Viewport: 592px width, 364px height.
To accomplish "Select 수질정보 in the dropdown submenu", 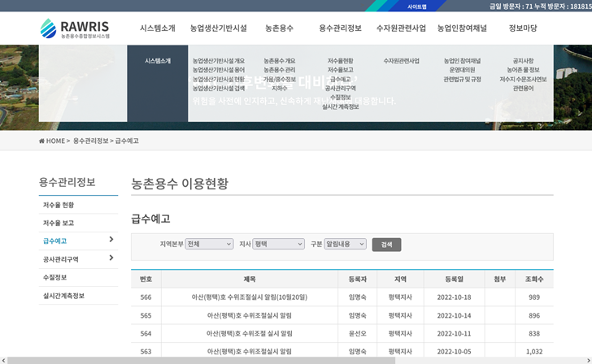I will pos(340,97).
